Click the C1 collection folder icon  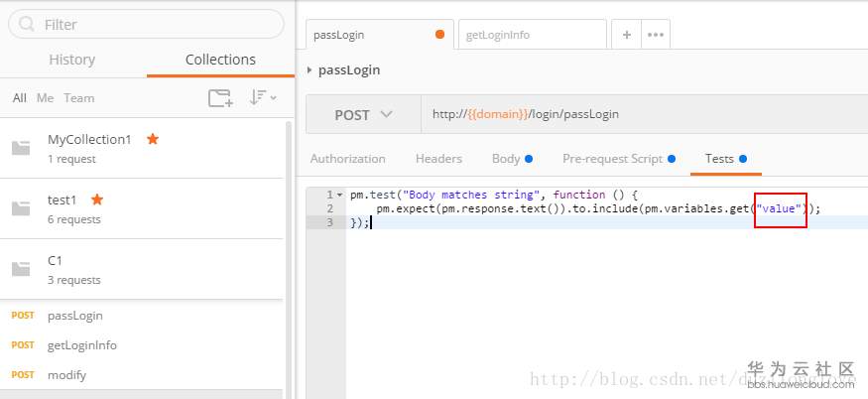(21, 269)
